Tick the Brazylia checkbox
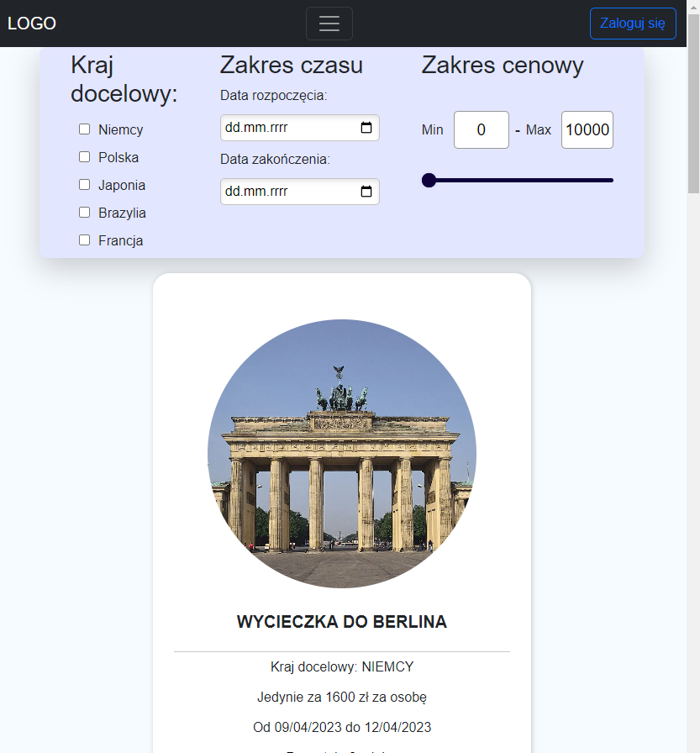The width and height of the screenshot is (700, 753). (85, 213)
